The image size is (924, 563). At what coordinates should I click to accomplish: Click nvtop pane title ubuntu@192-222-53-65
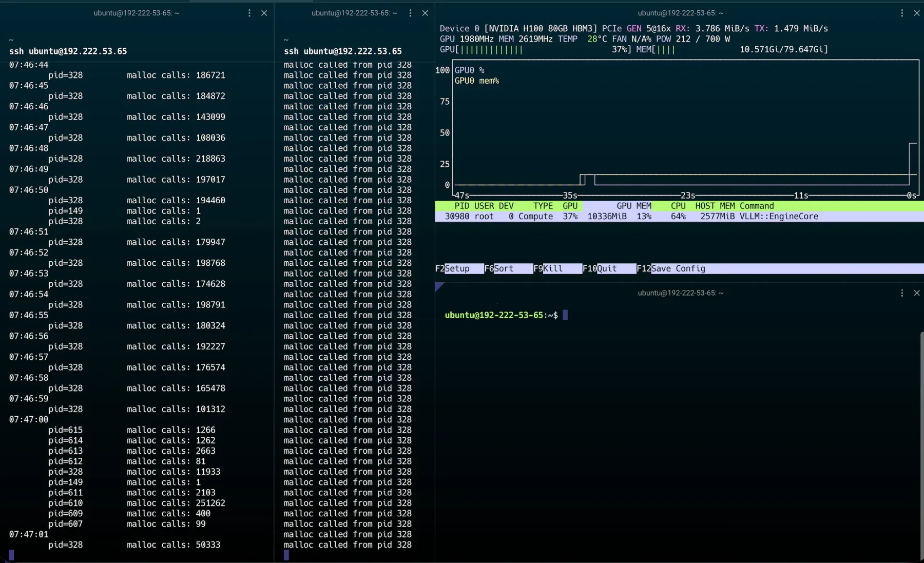click(680, 13)
